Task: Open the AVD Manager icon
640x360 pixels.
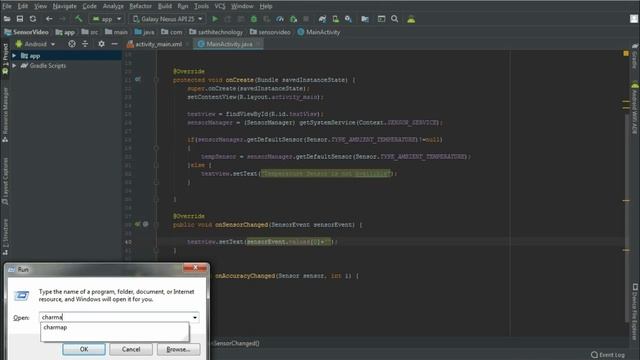Action: pos(335,19)
